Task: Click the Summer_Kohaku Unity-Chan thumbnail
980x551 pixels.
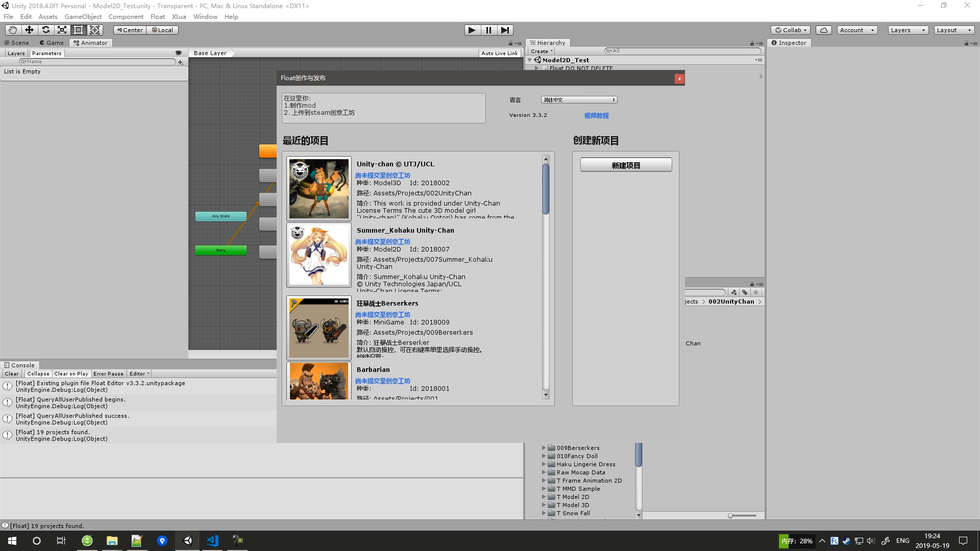Action: point(318,254)
